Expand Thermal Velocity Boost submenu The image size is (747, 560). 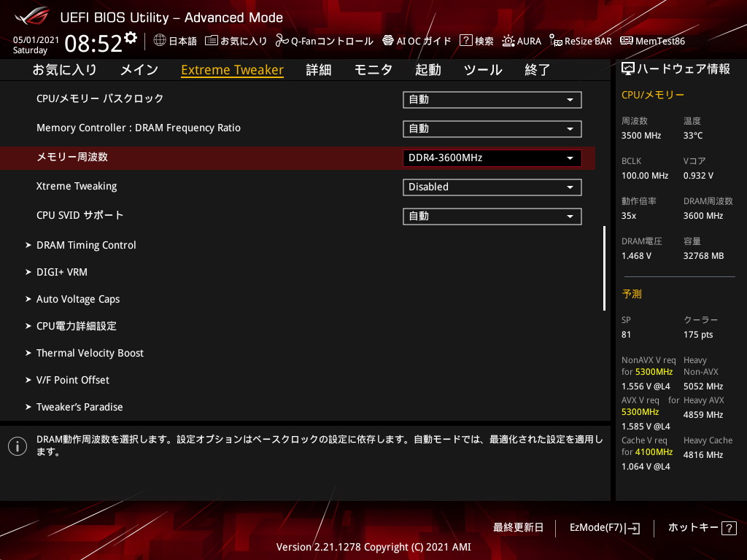90,354
